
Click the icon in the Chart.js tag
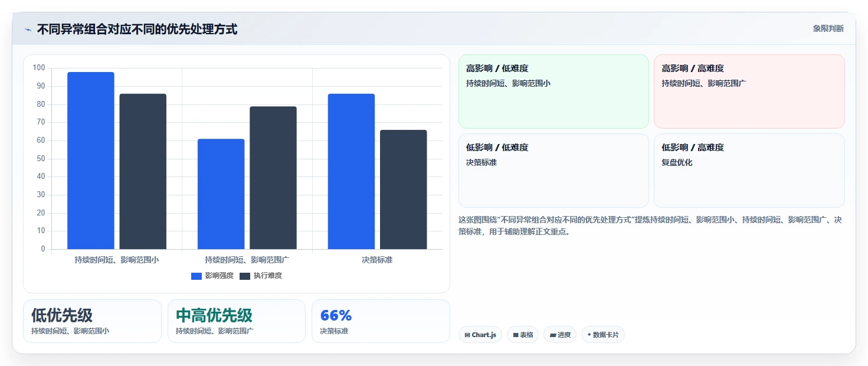point(467,335)
